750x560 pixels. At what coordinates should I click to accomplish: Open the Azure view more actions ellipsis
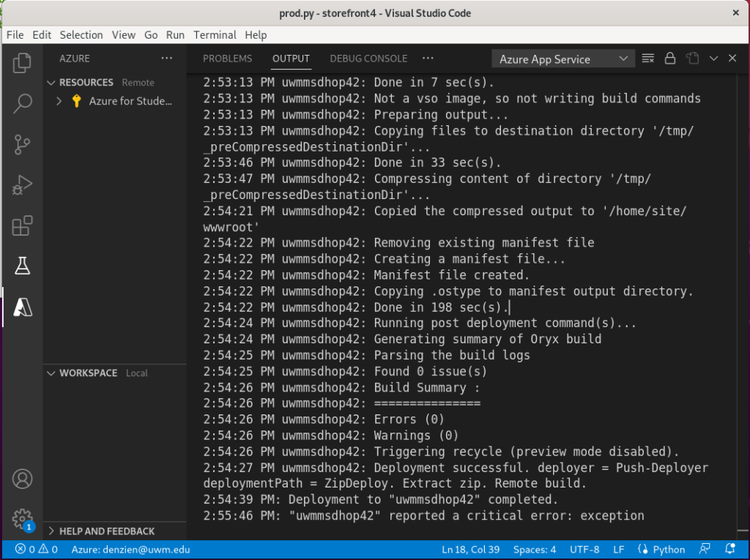tap(166, 58)
